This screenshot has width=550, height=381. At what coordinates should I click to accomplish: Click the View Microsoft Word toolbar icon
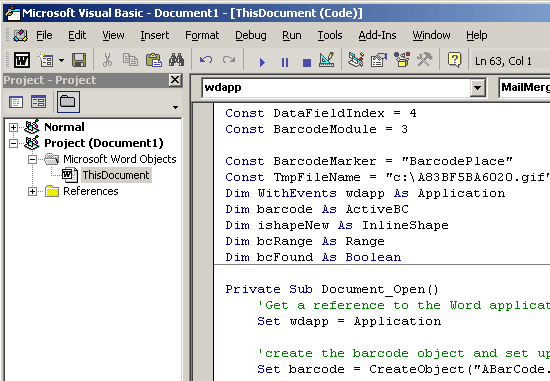(x=22, y=60)
